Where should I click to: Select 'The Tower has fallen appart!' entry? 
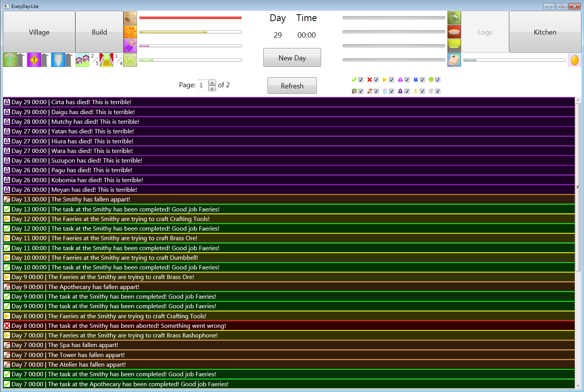coord(289,355)
